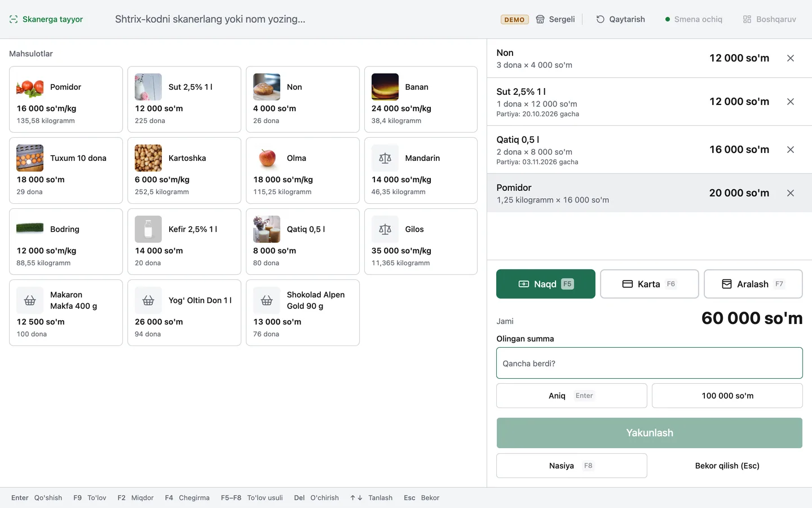
Task: Click the Olma apple image
Action: pyautogui.click(x=267, y=158)
